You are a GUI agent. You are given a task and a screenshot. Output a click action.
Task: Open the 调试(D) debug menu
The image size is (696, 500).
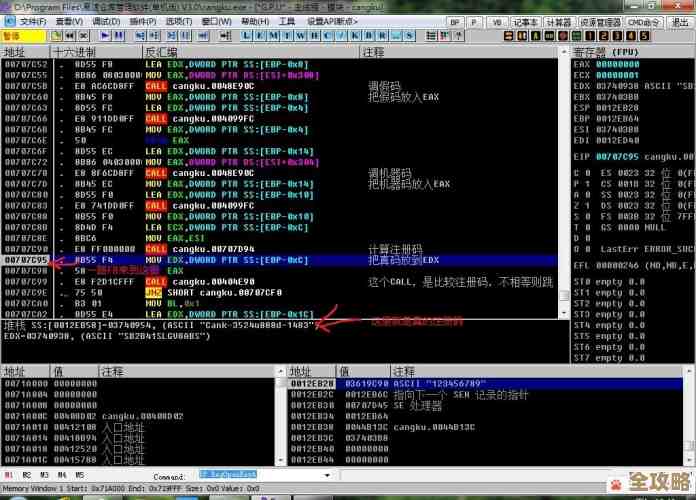click(x=104, y=20)
